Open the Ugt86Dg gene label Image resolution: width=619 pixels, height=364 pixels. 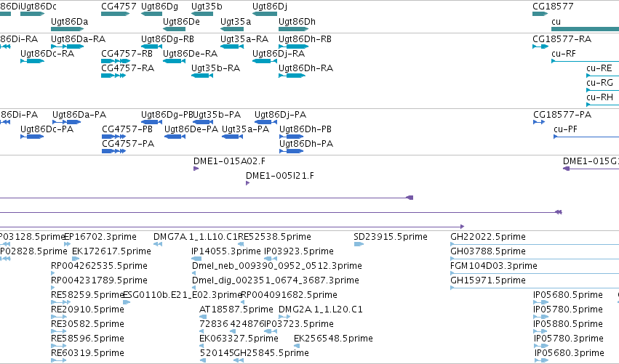coord(159,7)
